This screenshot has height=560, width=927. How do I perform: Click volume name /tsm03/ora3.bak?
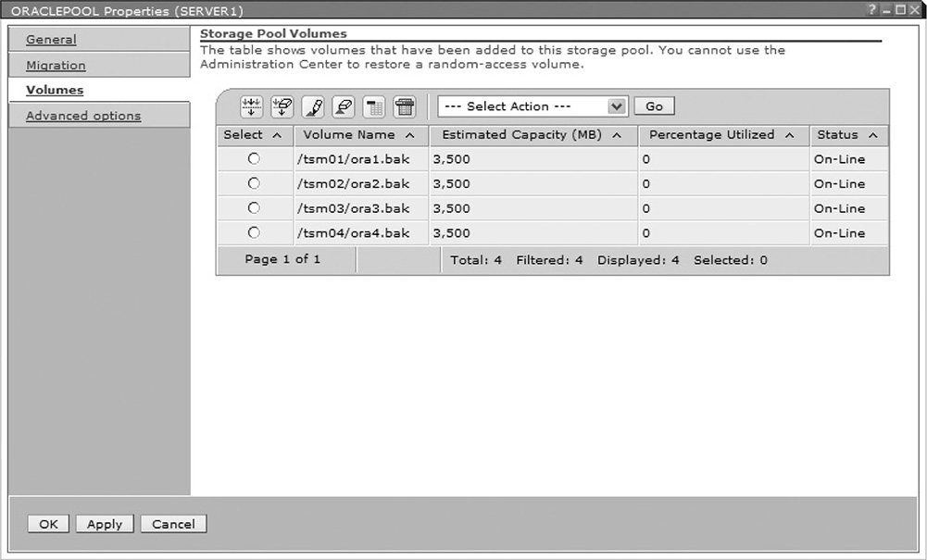point(353,208)
